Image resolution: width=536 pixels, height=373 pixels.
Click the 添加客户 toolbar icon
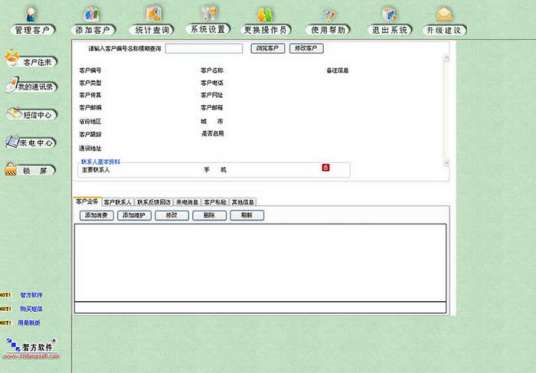click(x=93, y=21)
